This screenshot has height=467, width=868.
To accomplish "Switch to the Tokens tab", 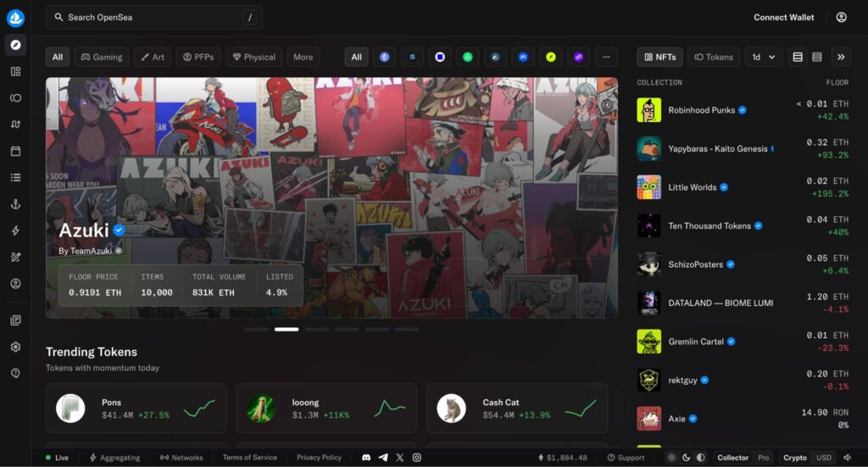I will click(x=714, y=57).
